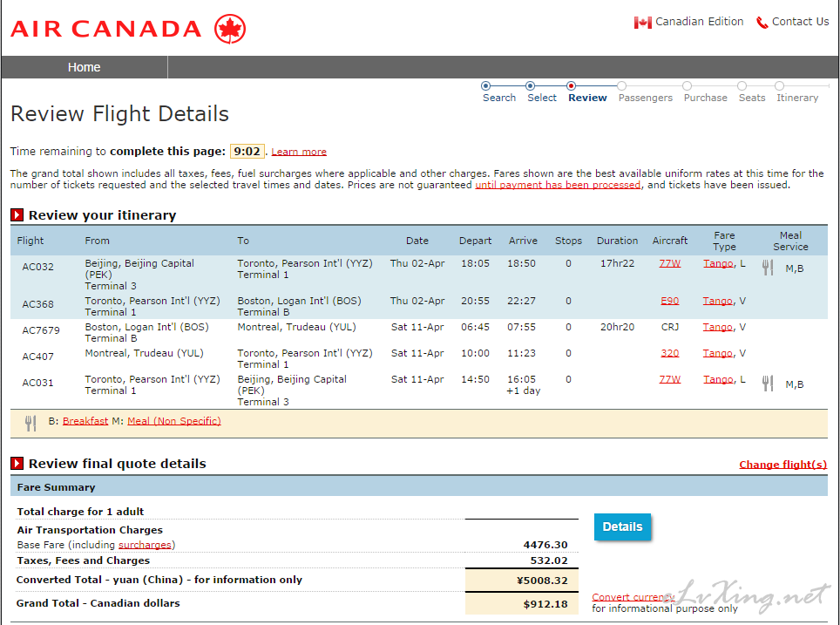Click the '+1 day' arrival note
The image size is (840, 625).
point(524,391)
